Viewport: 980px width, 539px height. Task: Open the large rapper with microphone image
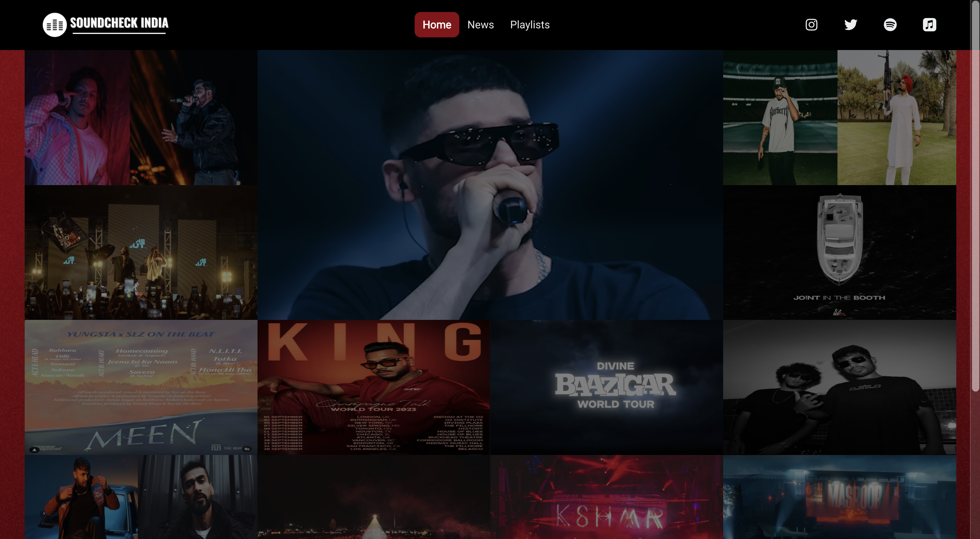(x=490, y=185)
